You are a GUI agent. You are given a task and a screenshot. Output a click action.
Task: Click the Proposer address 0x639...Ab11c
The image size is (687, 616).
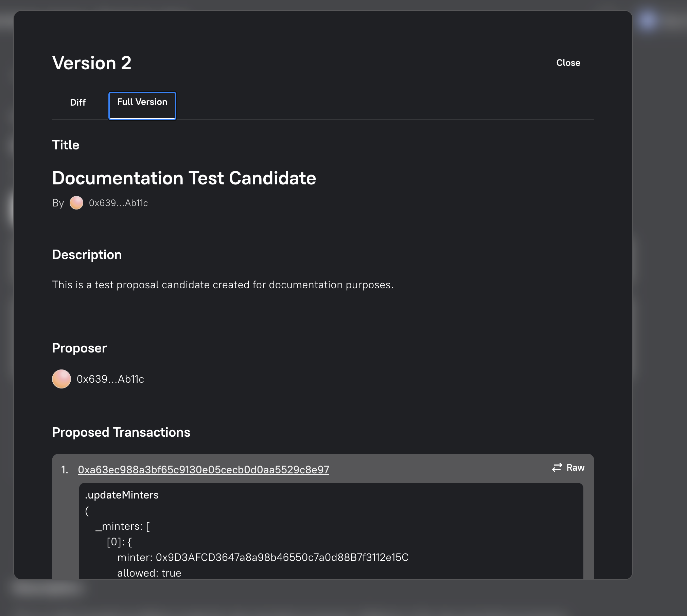click(x=110, y=379)
